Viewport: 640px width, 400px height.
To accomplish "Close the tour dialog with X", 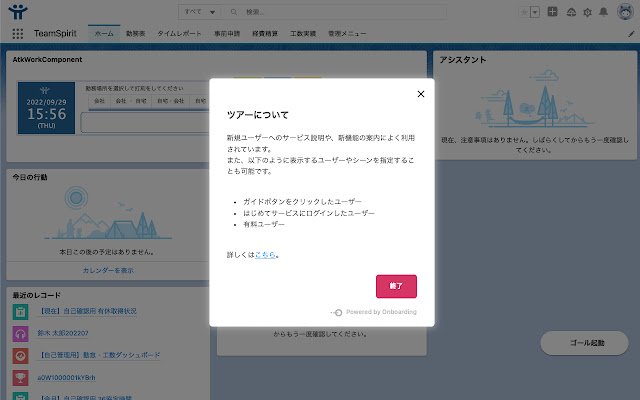I will coord(421,94).
